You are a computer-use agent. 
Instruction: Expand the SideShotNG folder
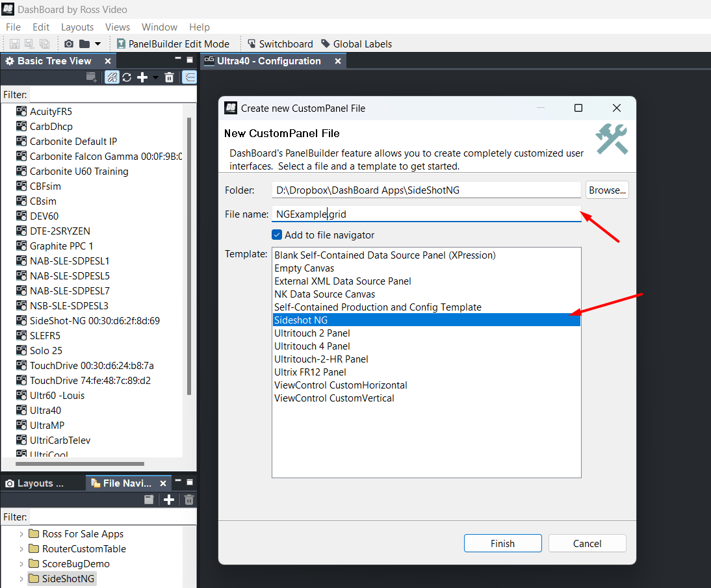click(21, 579)
